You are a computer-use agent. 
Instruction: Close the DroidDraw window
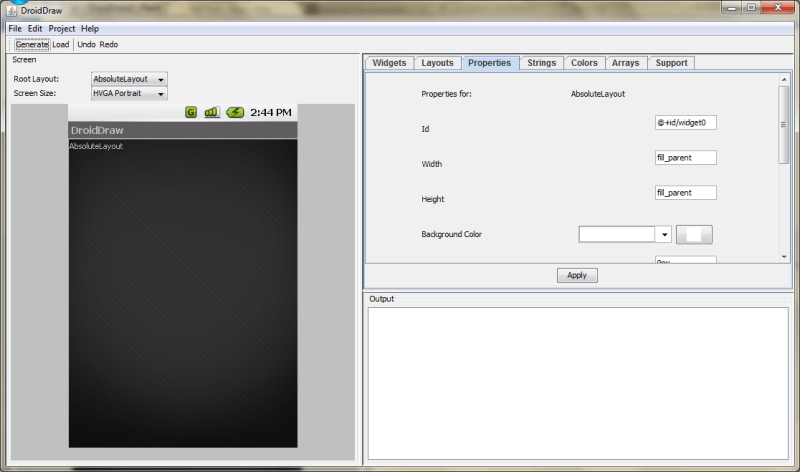point(778,8)
